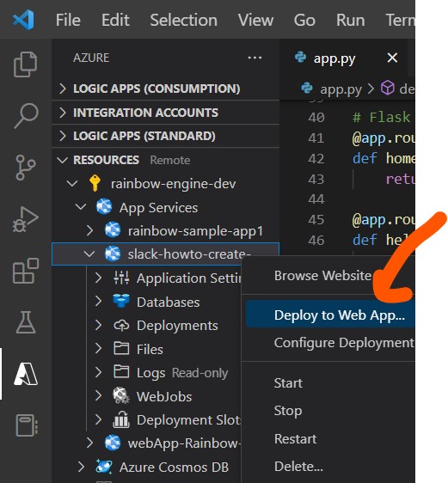This screenshot has height=483, width=448.
Task: Collapse rainbow-engine-dev subscription node
Action: pos(72,184)
